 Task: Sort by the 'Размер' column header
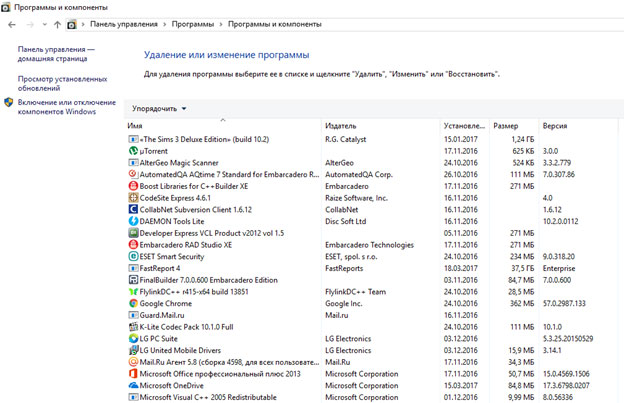point(505,126)
